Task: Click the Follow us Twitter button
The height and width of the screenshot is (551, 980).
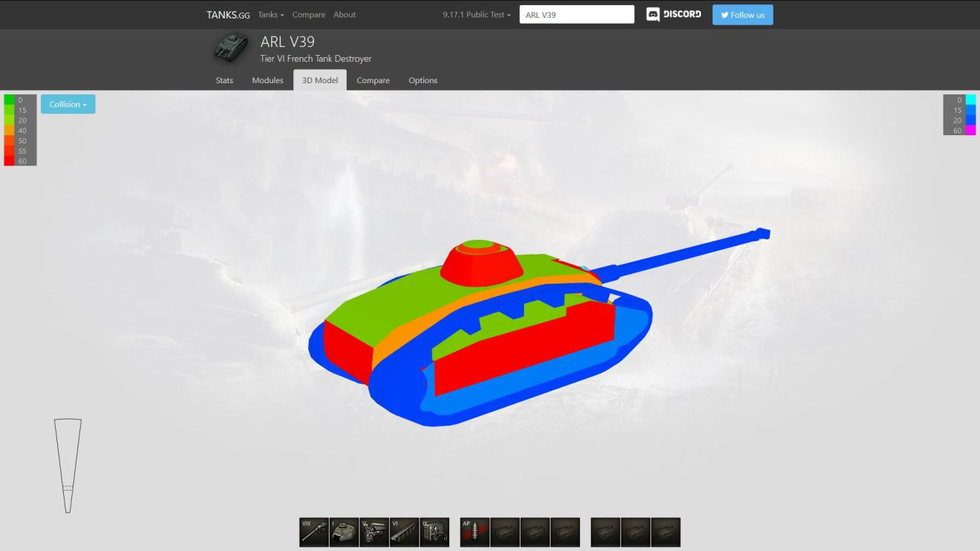Action: click(742, 15)
